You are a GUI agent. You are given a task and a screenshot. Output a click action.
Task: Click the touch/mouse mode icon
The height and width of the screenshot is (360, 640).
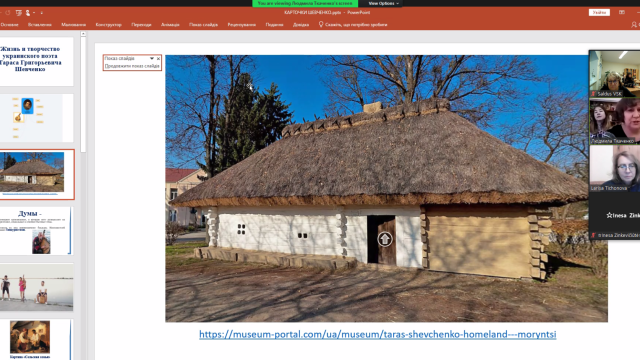click(x=29, y=13)
